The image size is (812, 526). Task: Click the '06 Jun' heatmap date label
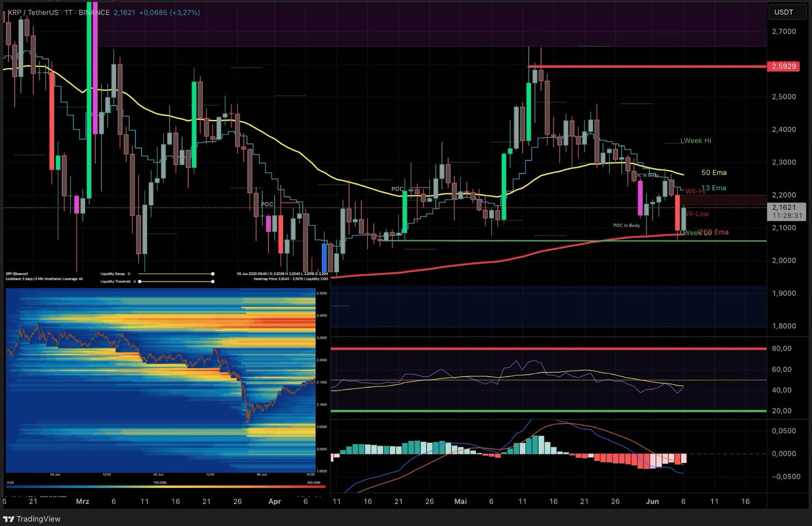click(262, 475)
